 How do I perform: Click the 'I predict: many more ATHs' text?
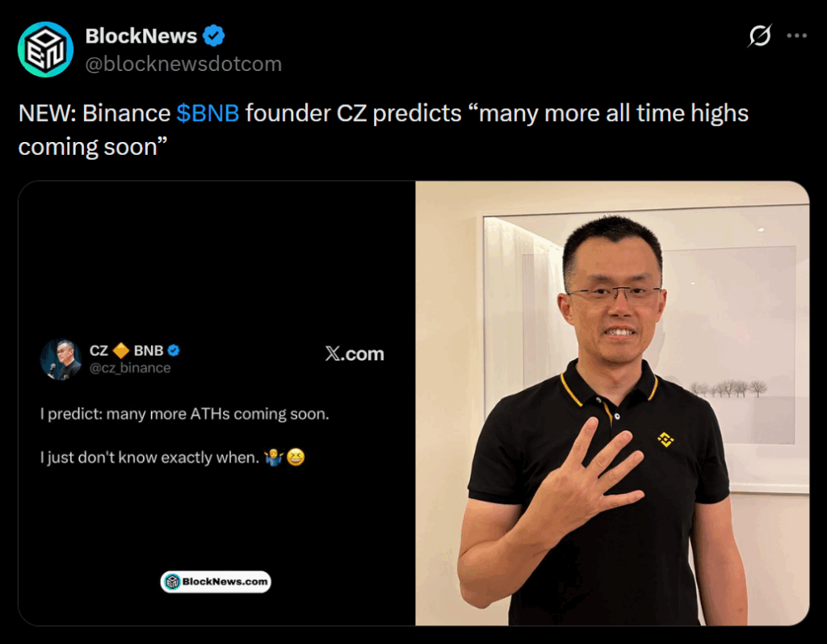pos(185,414)
